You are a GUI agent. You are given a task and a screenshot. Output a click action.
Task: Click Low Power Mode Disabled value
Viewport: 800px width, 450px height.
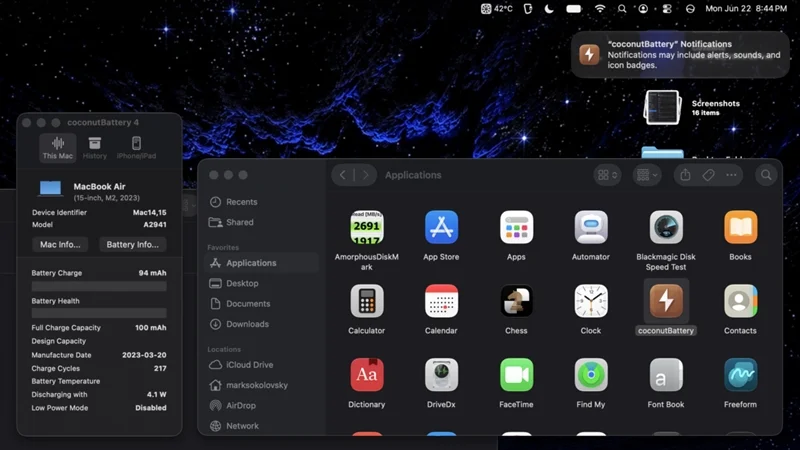[151, 408]
